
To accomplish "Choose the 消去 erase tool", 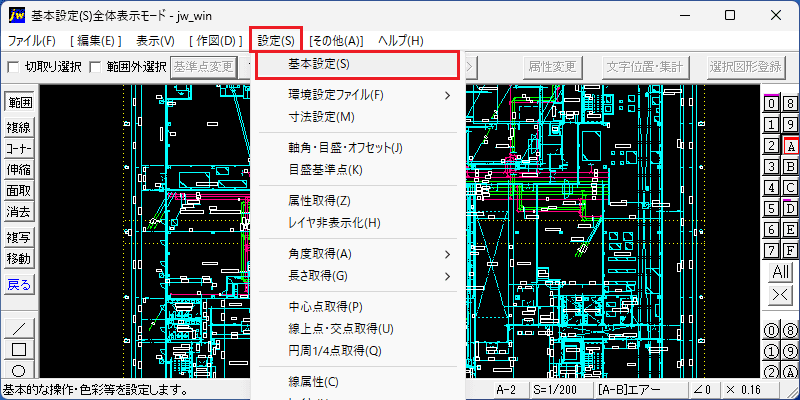I will (19, 211).
